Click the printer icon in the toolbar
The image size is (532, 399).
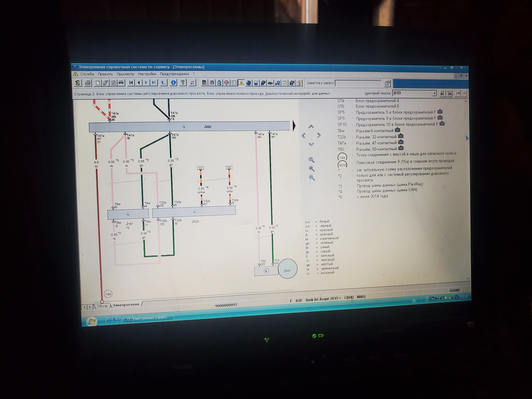point(88,83)
